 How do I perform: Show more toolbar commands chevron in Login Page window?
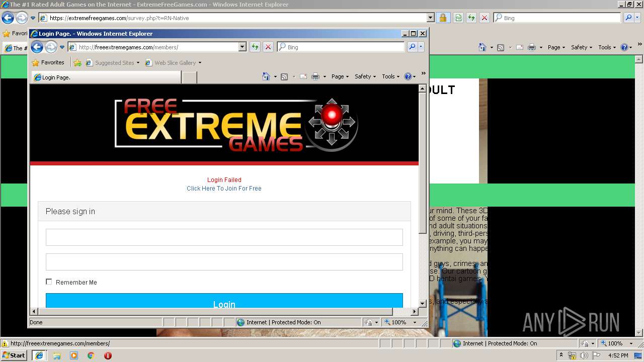(x=423, y=73)
